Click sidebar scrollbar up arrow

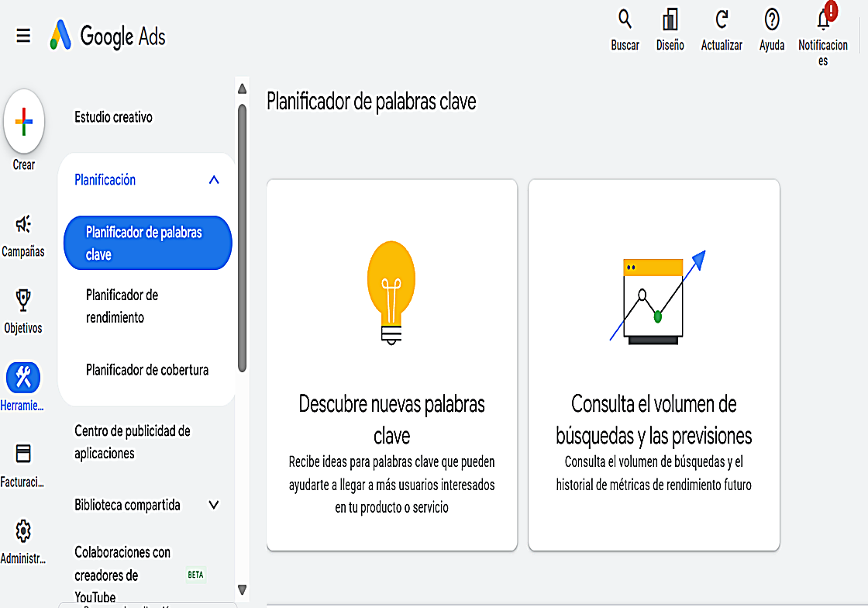coord(242,89)
